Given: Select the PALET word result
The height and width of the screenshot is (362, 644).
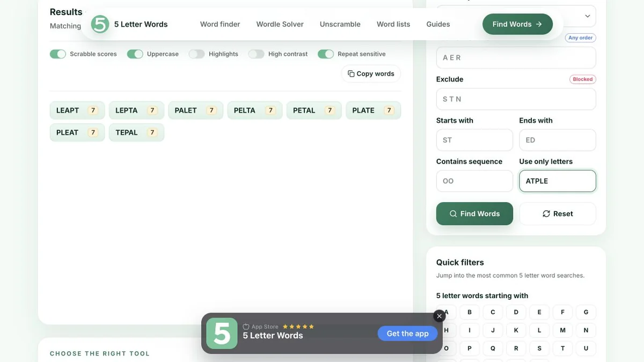Looking at the screenshot, I should 196,110.
